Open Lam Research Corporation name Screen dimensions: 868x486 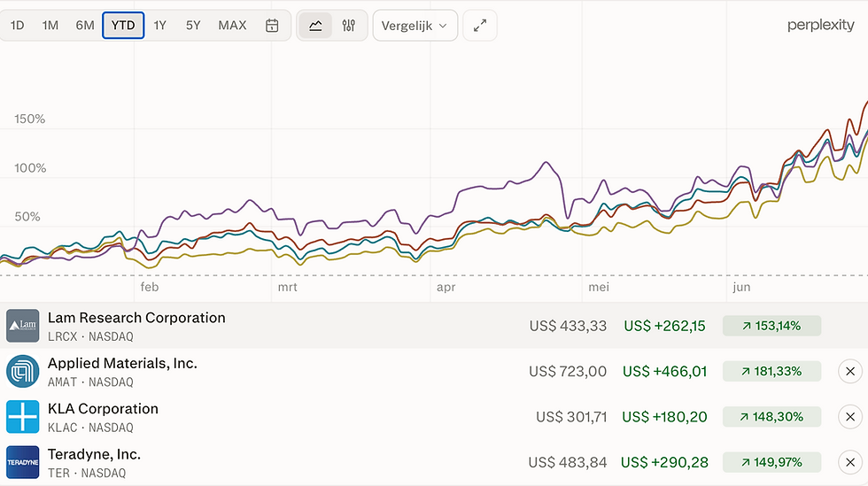point(136,318)
